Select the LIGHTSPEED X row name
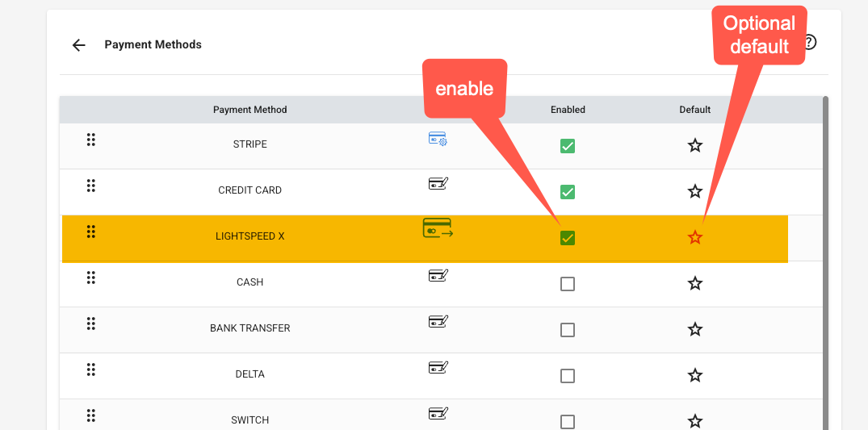 point(250,236)
